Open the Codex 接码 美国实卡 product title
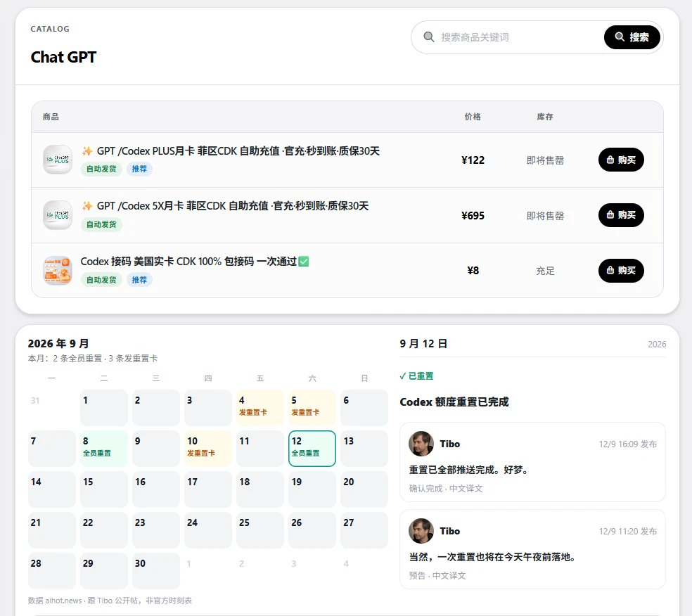The width and height of the screenshot is (692, 616). click(x=188, y=262)
